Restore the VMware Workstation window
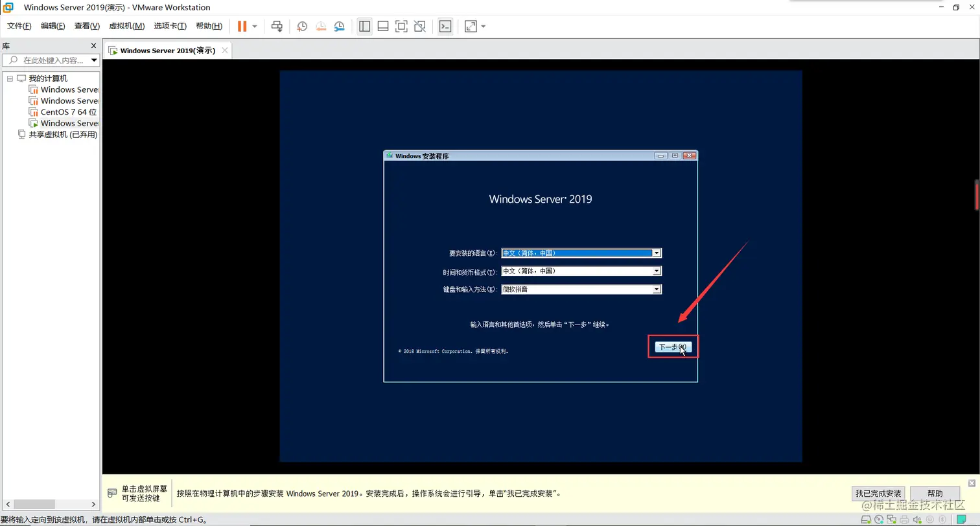 (x=957, y=7)
